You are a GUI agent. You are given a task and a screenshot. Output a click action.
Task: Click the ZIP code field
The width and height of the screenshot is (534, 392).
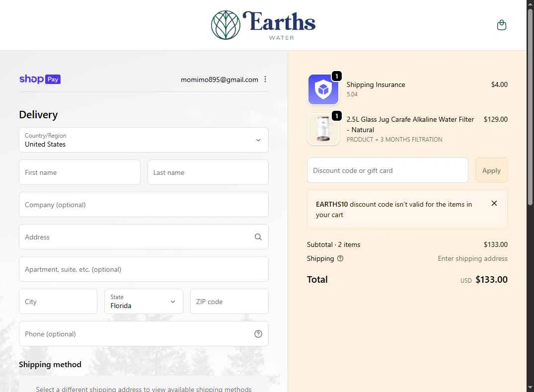229,302
